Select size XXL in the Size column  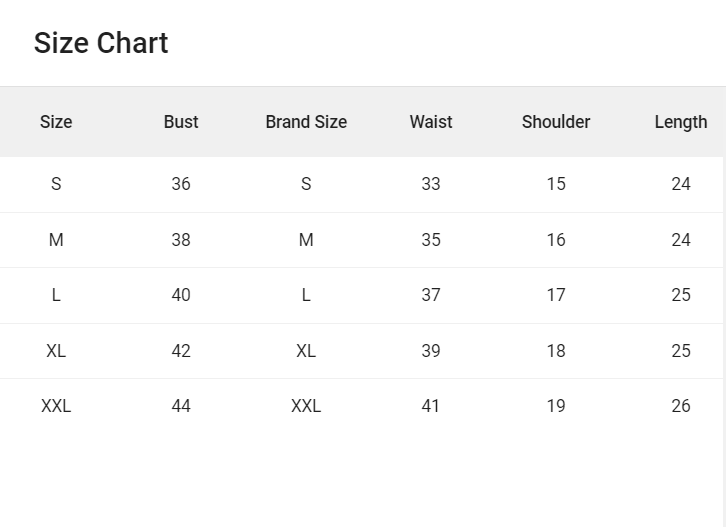click(56, 406)
